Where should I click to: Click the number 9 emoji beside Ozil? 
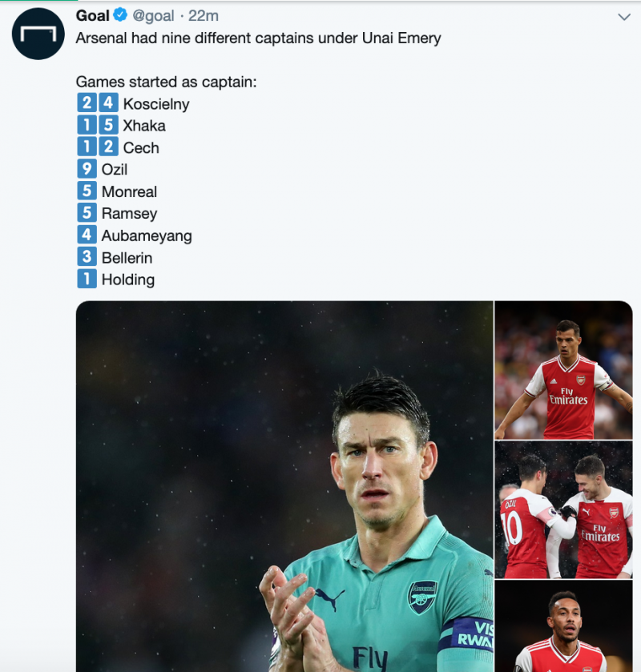pyautogui.click(x=87, y=169)
